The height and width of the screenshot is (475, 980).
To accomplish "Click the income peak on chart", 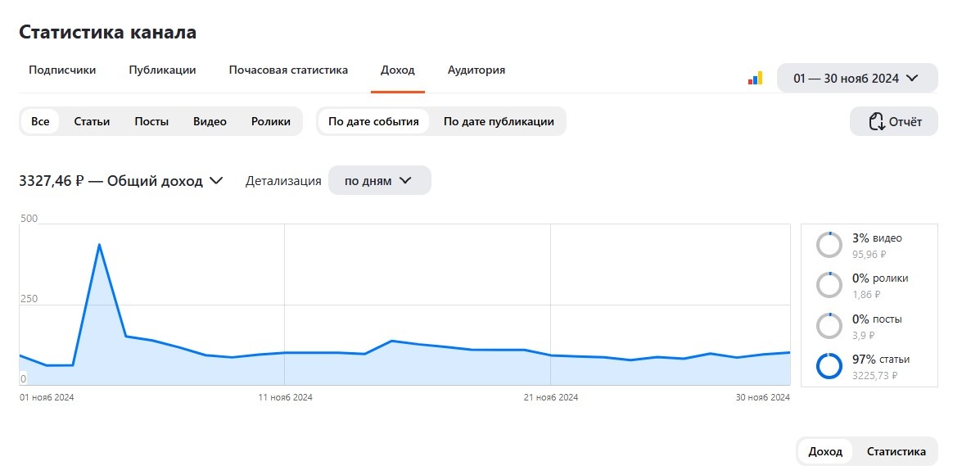I will coord(99,244).
